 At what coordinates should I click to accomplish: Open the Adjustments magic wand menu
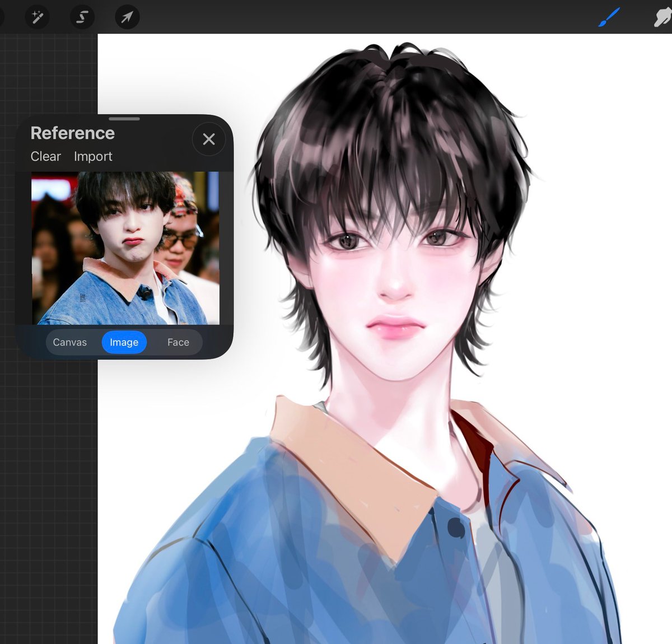click(38, 17)
